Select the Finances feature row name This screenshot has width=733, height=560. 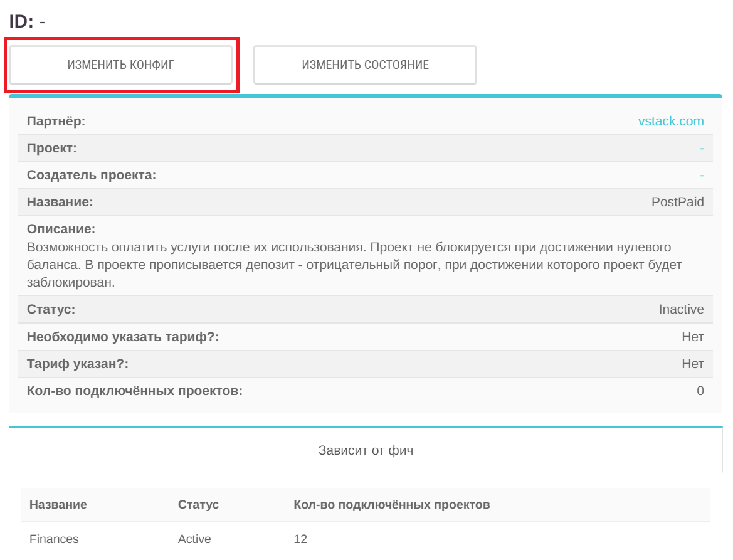pyautogui.click(x=54, y=539)
